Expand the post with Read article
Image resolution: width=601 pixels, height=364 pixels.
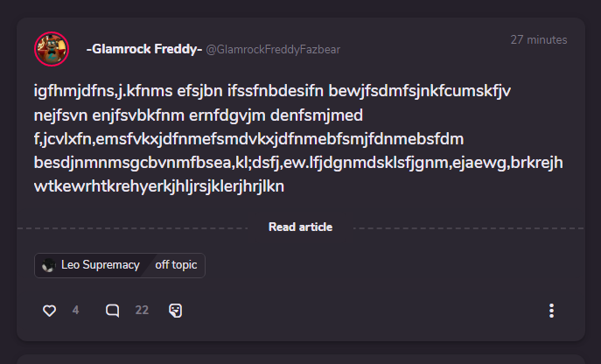click(301, 227)
